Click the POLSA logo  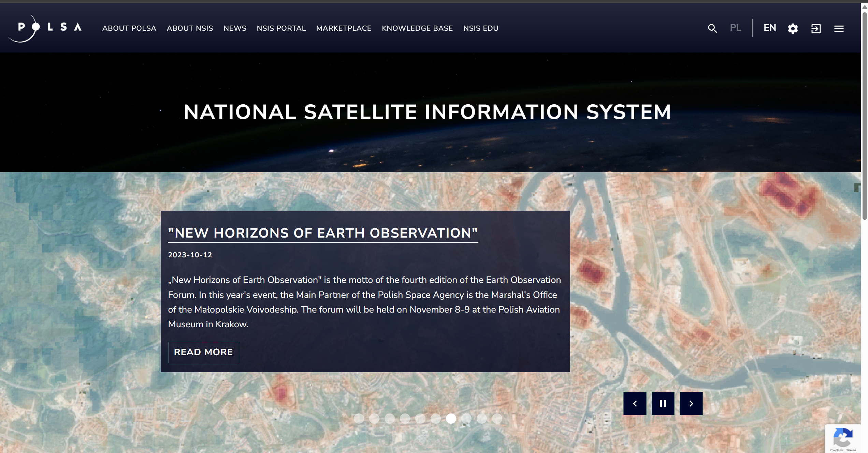point(45,28)
